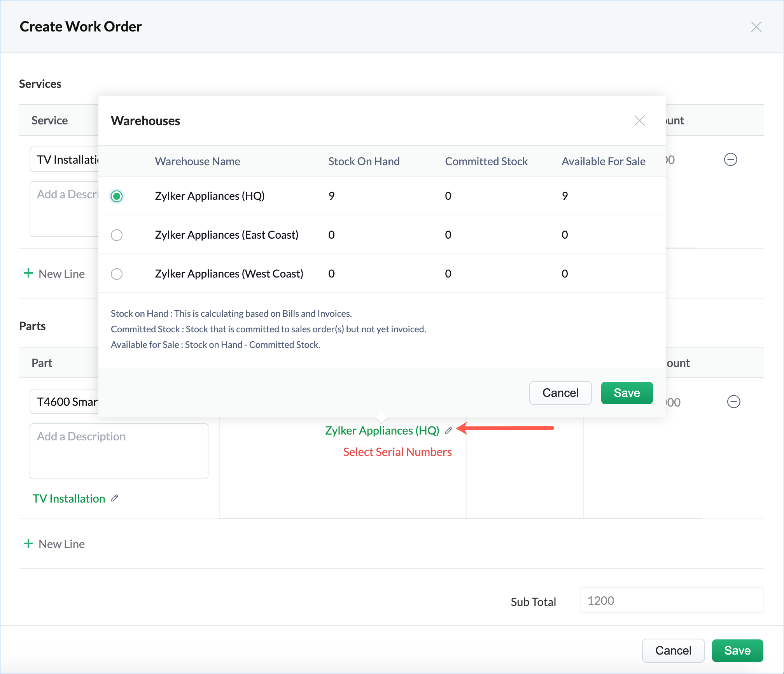Image resolution: width=784 pixels, height=674 pixels.
Task: Cancel the Warehouses popup
Action: pyautogui.click(x=560, y=393)
